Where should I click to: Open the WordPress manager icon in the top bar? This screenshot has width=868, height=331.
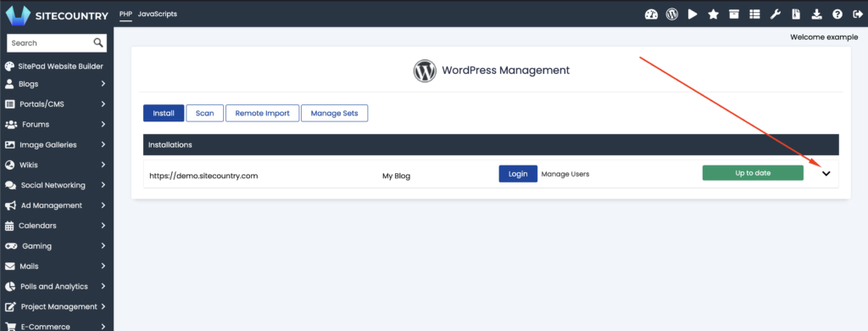click(672, 14)
